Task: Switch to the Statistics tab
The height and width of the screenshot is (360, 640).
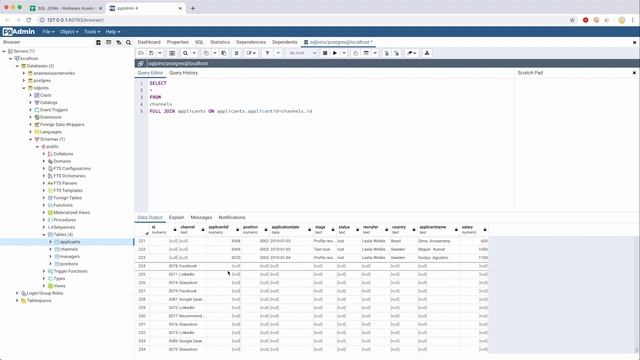Action: point(220,42)
